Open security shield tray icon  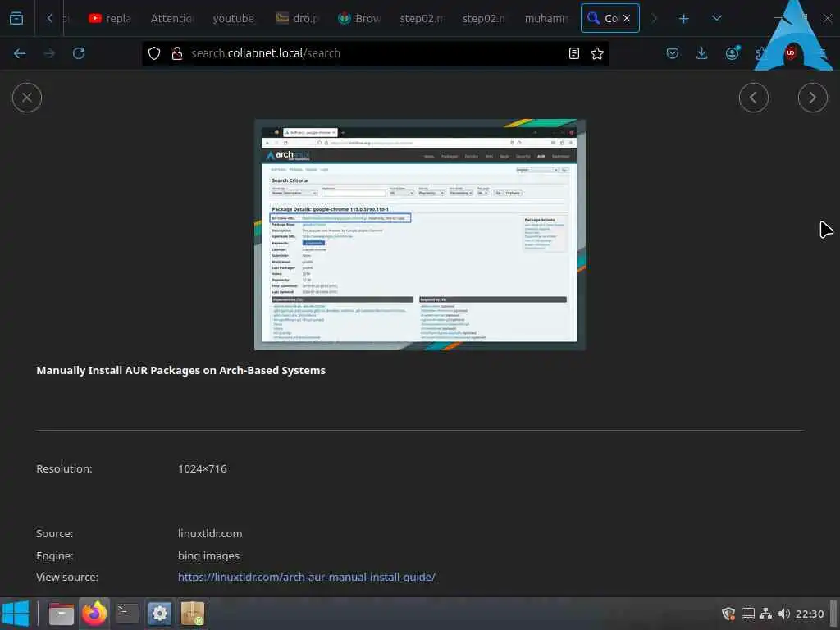728,614
